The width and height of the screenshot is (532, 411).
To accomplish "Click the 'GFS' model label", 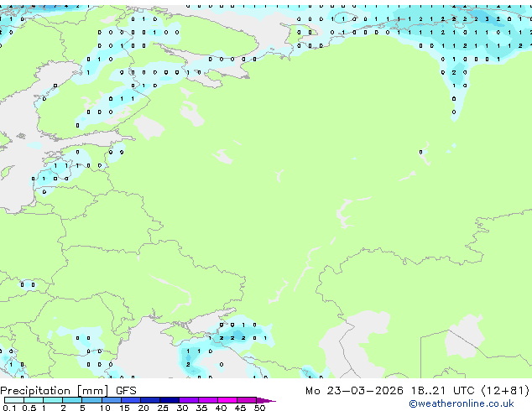I will 126,391.
